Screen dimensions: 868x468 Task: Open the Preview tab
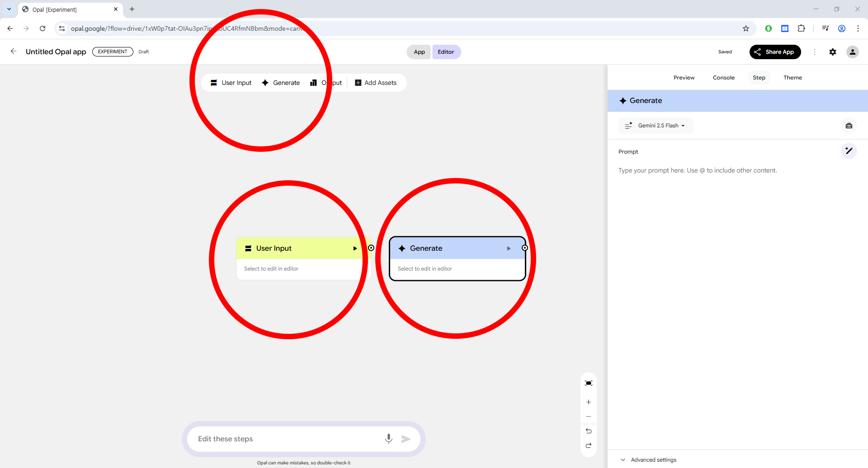pos(684,78)
